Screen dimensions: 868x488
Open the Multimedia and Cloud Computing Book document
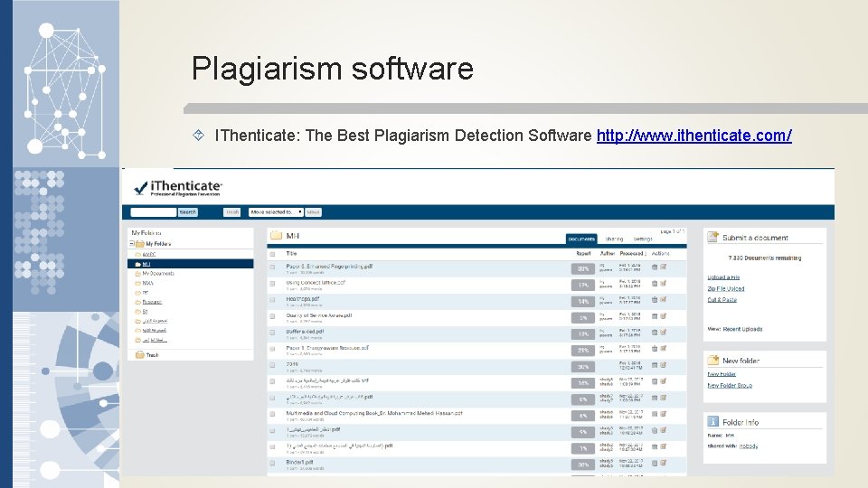[x=374, y=413]
